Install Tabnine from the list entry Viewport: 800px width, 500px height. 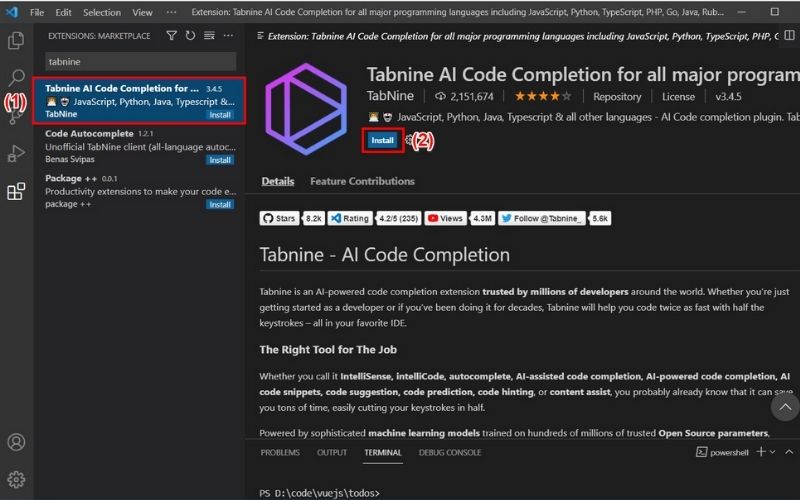pos(220,115)
